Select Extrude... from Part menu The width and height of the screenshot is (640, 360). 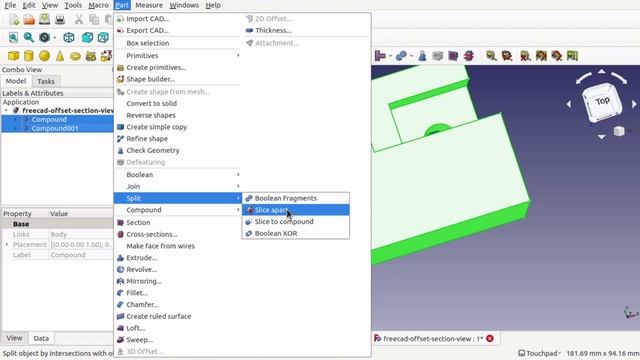[178, 258]
